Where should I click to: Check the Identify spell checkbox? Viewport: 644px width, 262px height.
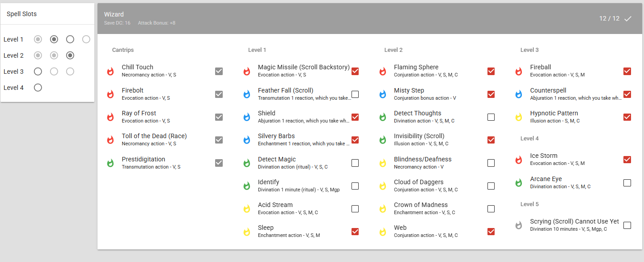(355, 186)
